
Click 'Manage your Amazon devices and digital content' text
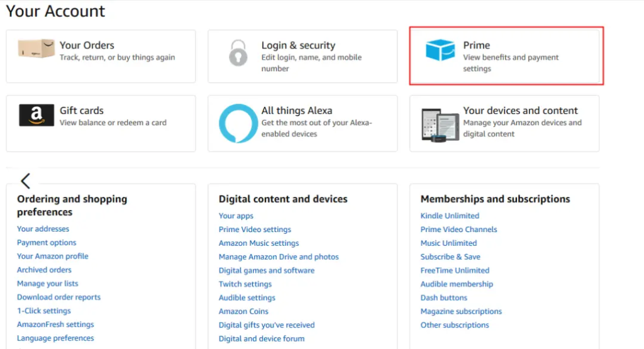point(522,128)
